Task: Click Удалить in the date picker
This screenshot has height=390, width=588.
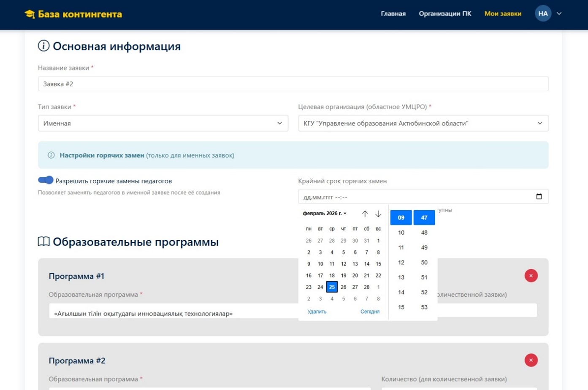Action: click(x=317, y=311)
